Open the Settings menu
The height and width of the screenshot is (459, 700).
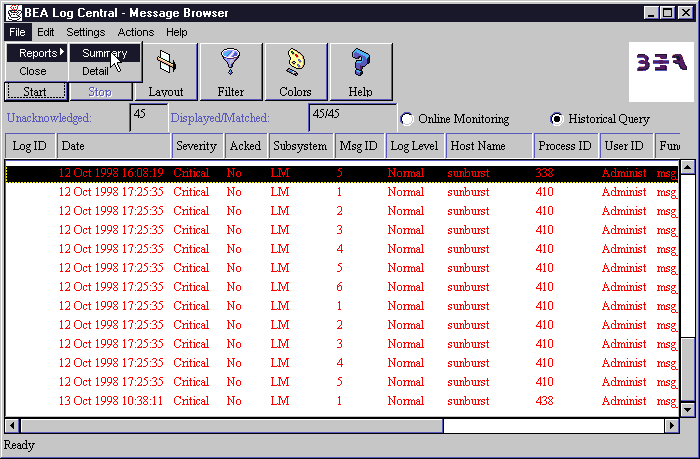pyautogui.click(x=86, y=32)
